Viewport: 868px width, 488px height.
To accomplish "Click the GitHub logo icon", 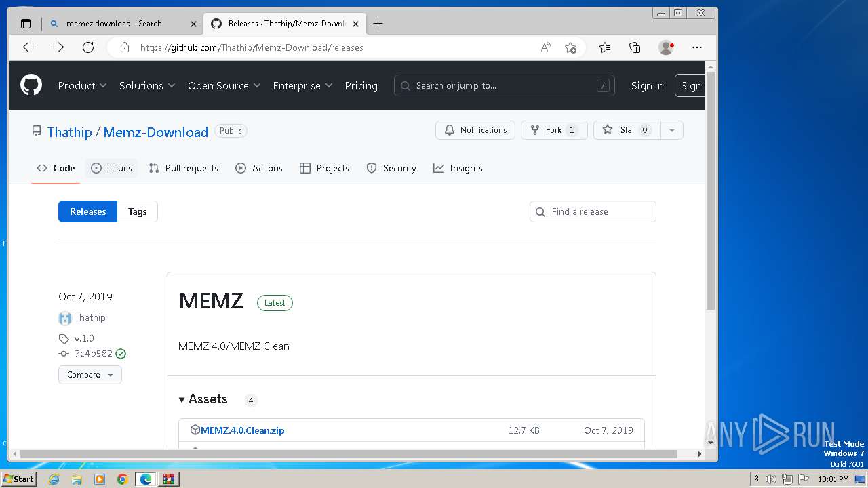I will (x=31, y=85).
